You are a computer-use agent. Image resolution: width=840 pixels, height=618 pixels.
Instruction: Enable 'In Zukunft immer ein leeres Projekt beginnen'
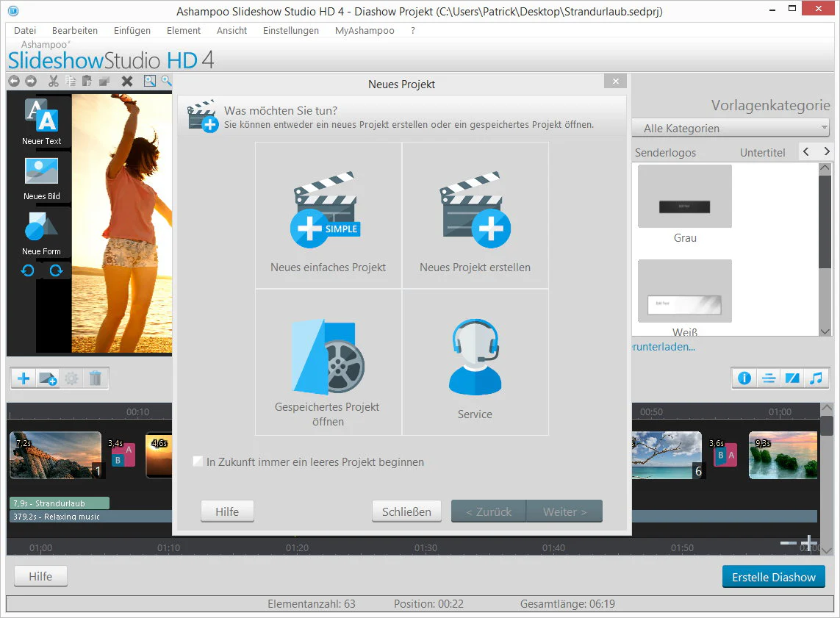(x=198, y=461)
